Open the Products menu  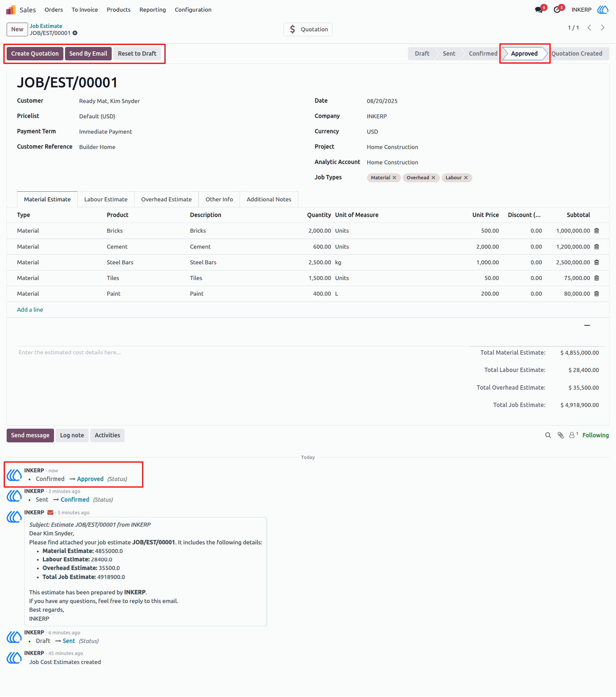118,10
